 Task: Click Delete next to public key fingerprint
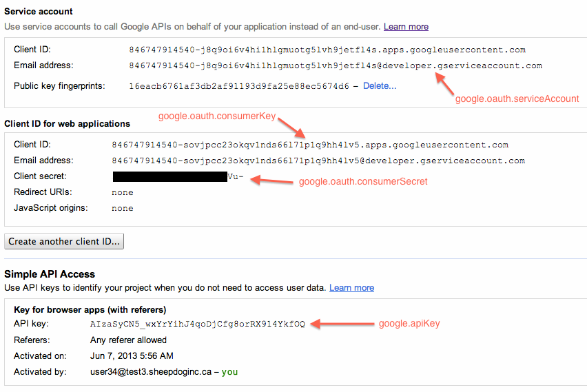380,85
